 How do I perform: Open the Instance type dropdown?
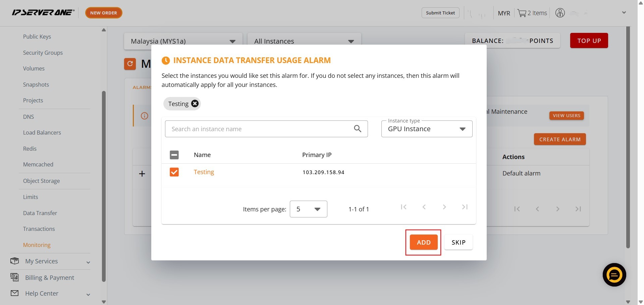(x=427, y=129)
